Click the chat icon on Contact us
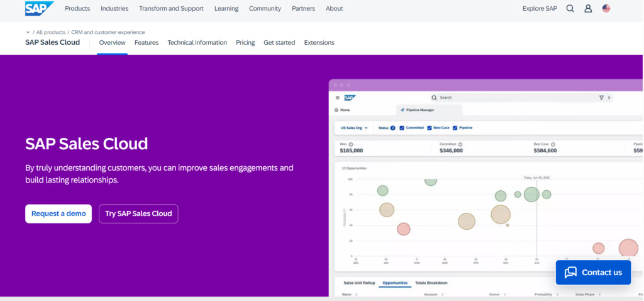Screen dimensions: 644x301 [x=570, y=272]
